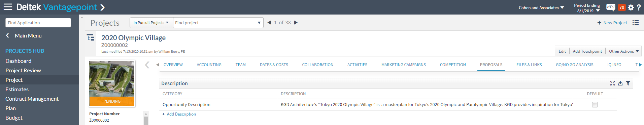Open Files & Links tab
The image size is (644, 125).
tap(529, 65)
